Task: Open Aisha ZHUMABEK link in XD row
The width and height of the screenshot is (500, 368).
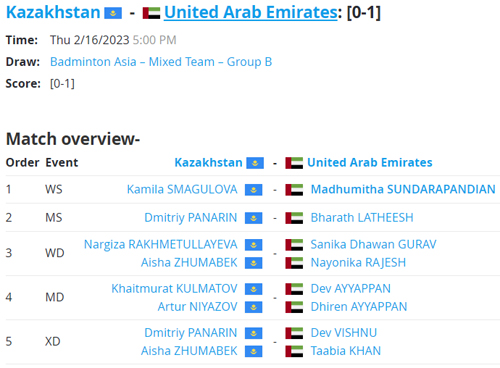Action: click(189, 351)
